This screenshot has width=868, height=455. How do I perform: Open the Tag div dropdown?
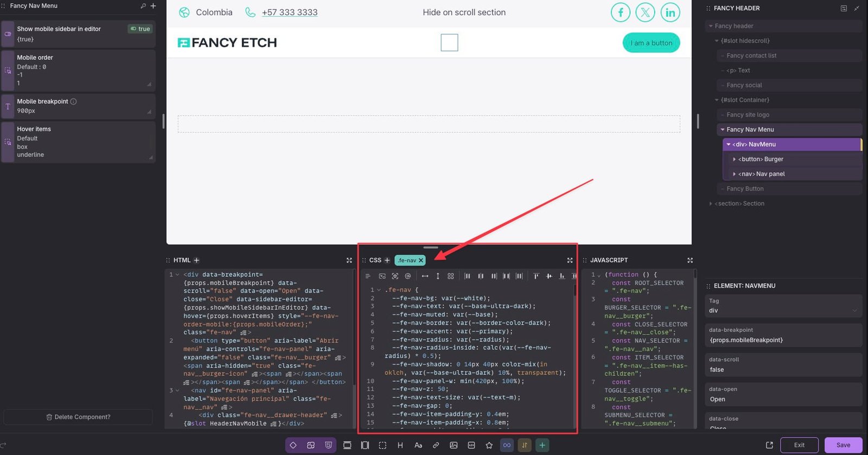click(783, 306)
